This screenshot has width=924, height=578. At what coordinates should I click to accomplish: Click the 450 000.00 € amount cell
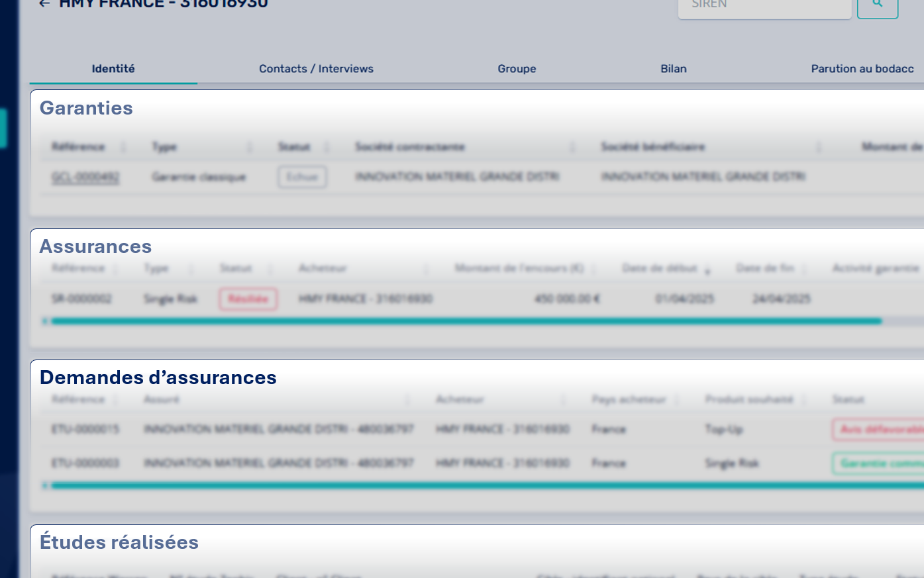[567, 299]
